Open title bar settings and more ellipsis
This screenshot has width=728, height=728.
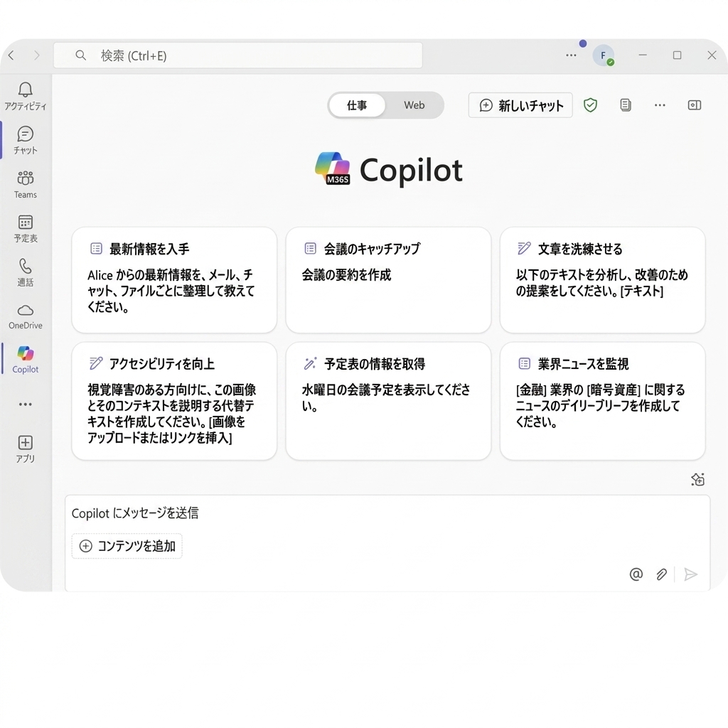coord(571,55)
